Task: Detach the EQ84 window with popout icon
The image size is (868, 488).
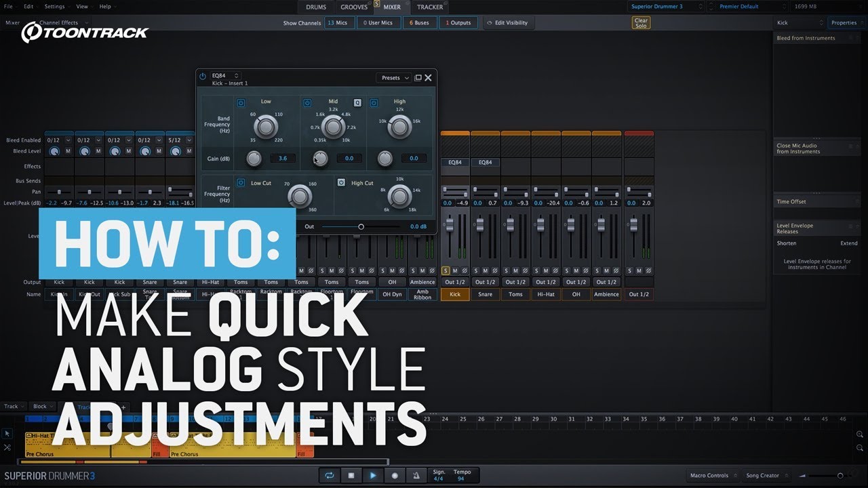Action: tap(418, 78)
